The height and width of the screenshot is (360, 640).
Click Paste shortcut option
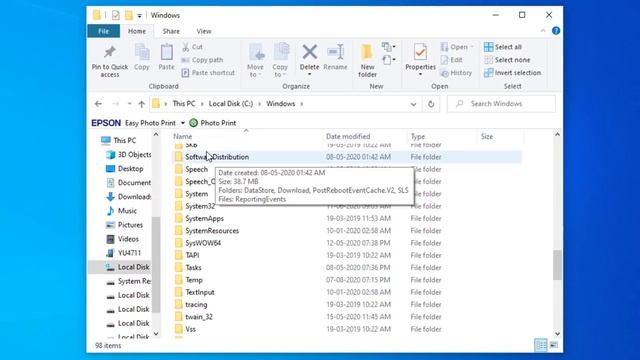[x=208, y=73]
